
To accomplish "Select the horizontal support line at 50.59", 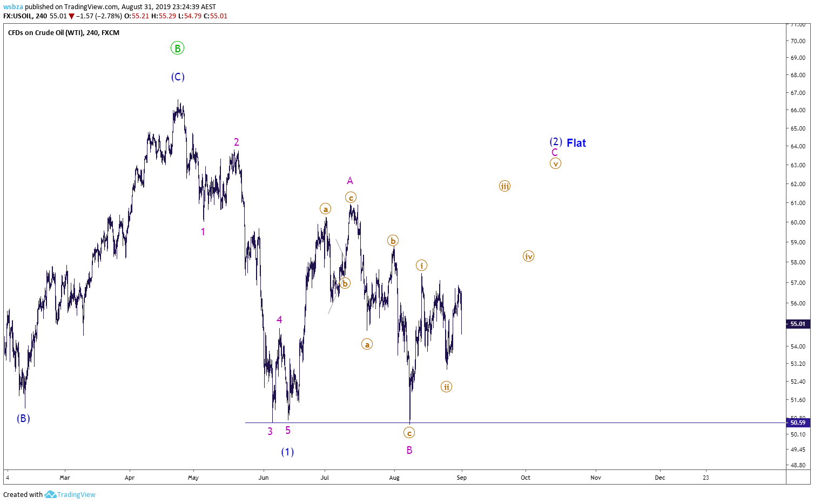I will (x=515, y=423).
